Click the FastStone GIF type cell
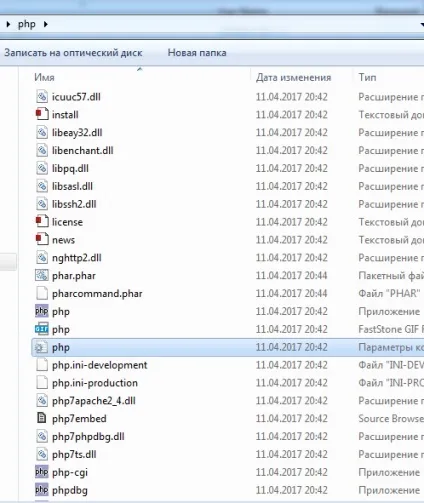424x503 pixels. click(x=391, y=329)
